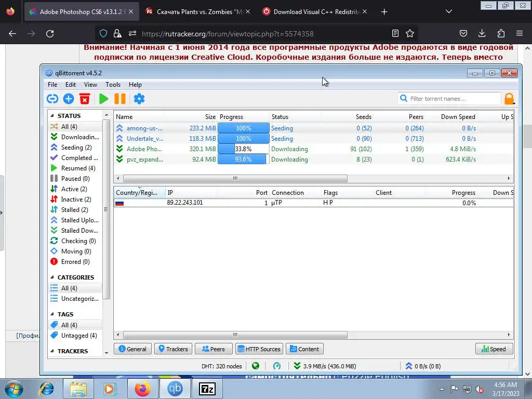
Task: Click the Windows Start orb
Action: click(x=14, y=389)
